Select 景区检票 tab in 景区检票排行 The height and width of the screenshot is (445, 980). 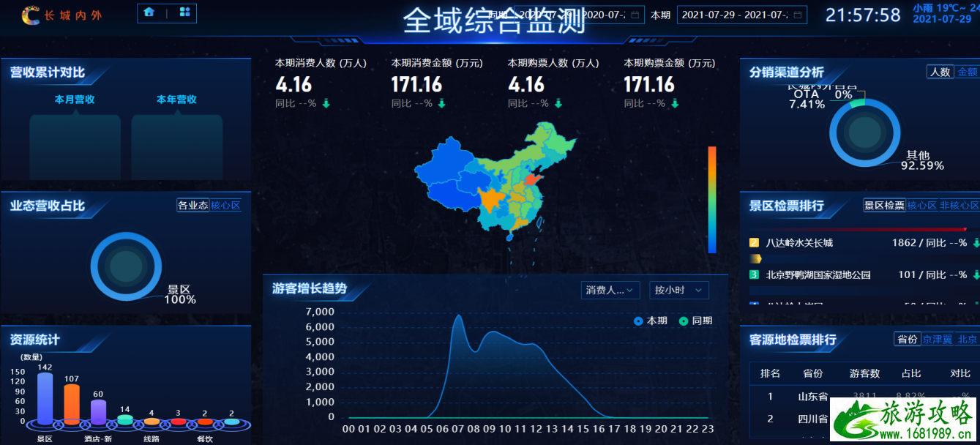point(884,205)
